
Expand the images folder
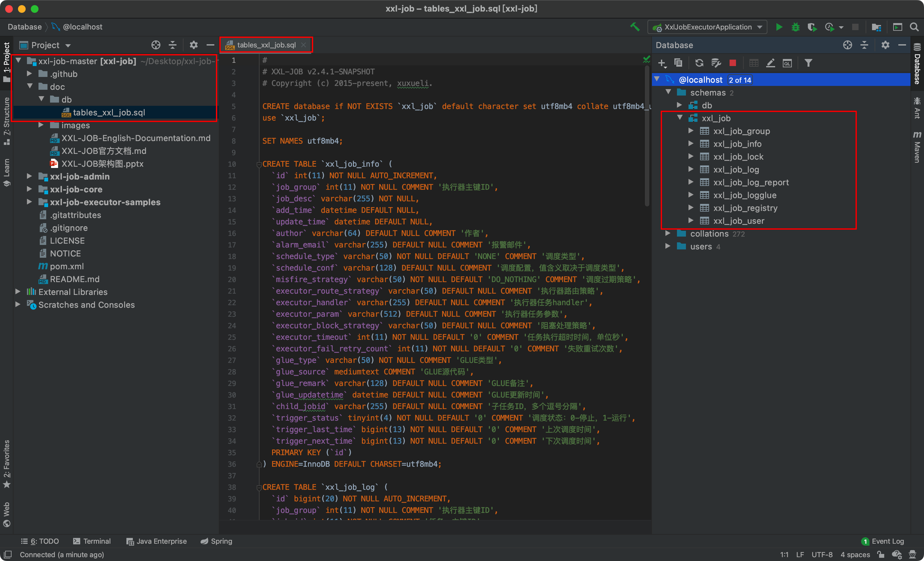coord(41,125)
